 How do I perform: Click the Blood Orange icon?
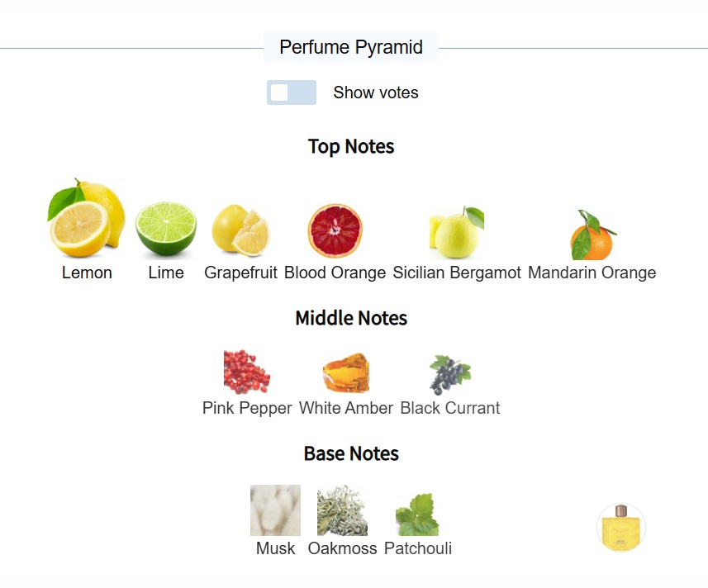(335, 231)
